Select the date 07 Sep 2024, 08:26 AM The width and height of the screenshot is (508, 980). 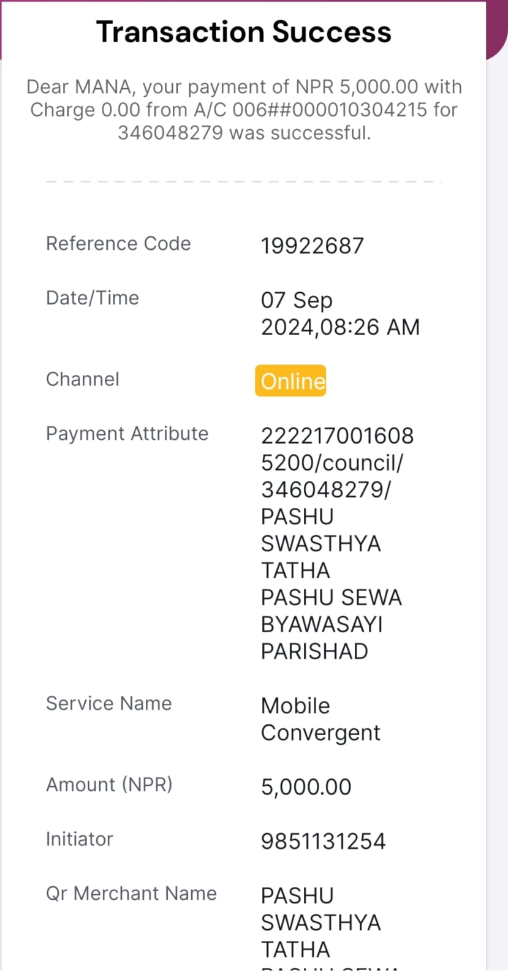point(340,314)
